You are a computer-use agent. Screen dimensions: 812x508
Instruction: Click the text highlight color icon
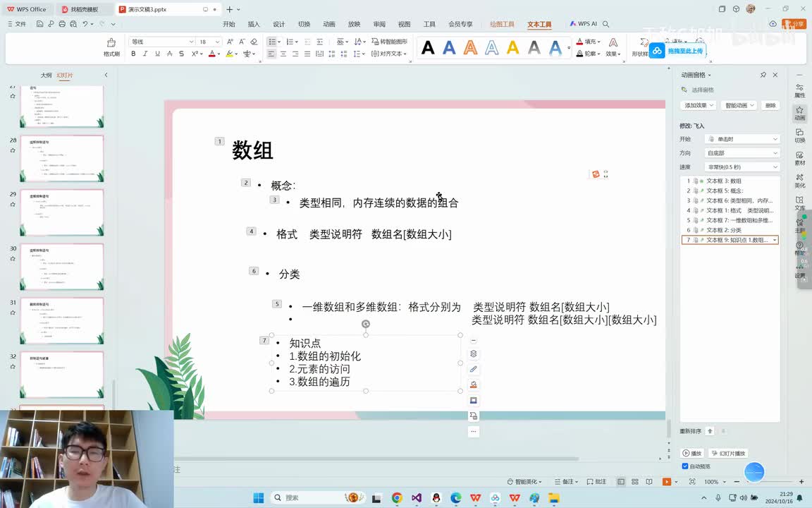click(x=229, y=54)
